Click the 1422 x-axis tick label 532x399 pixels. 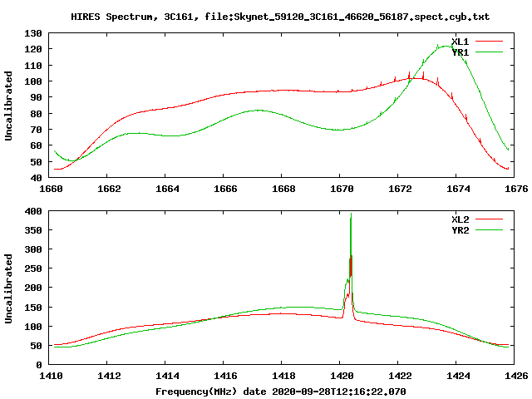tap(400, 376)
